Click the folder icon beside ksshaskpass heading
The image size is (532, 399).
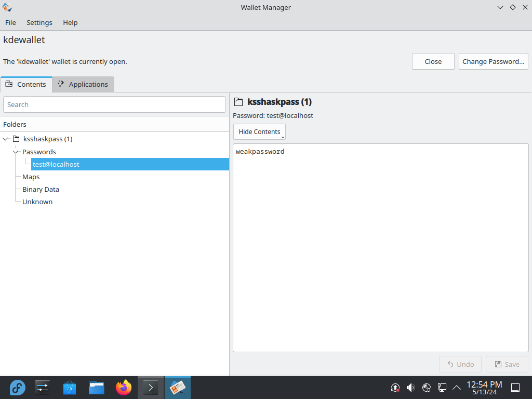(x=238, y=102)
